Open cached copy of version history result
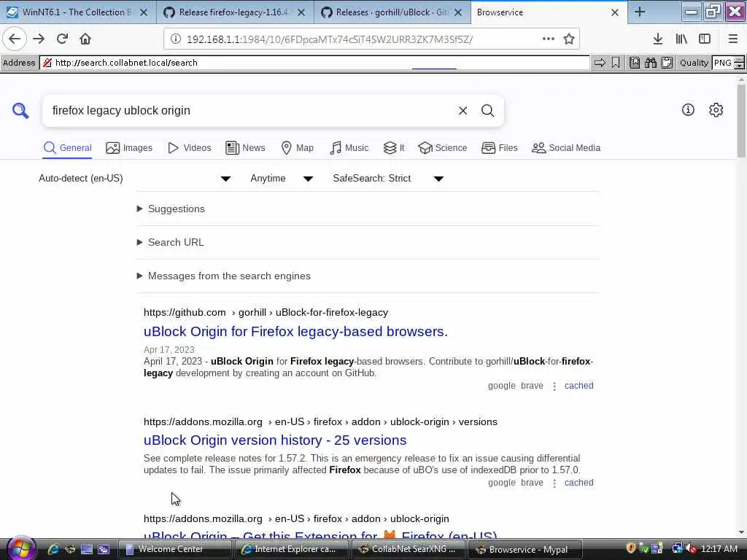 578,483
